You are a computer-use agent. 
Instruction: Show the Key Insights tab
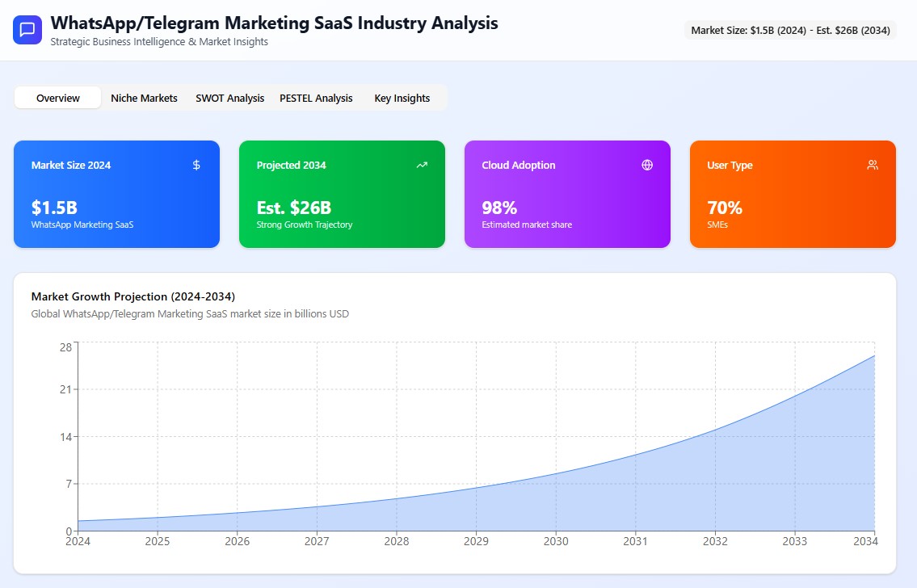(402, 98)
